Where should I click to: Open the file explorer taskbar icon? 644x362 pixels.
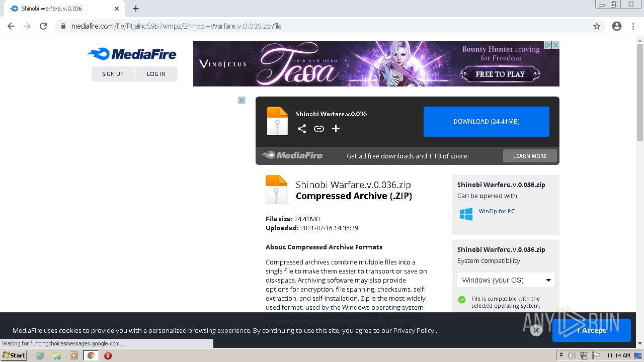click(57, 355)
